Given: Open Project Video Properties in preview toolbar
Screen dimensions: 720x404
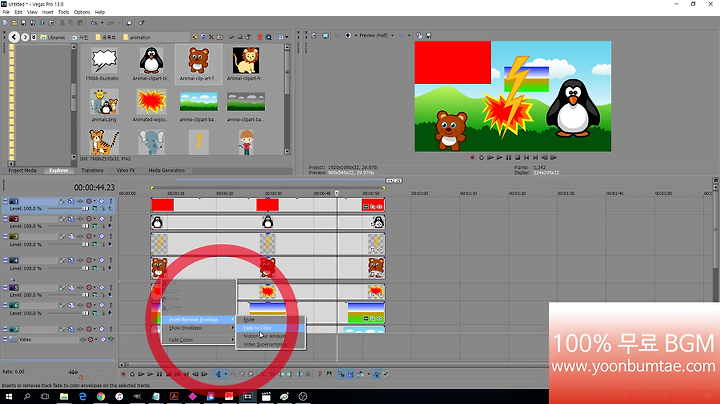Looking at the screenshot, I should [314, 35].
